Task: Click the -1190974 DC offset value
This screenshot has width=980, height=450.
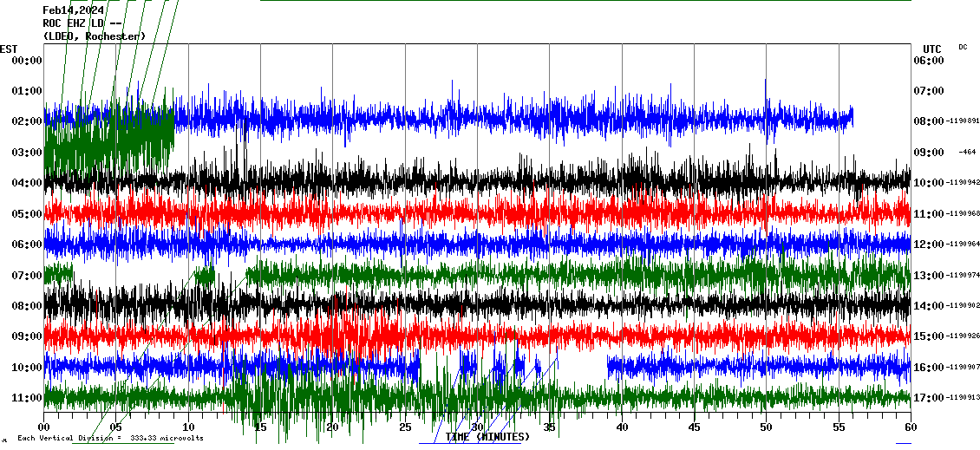Action: click(963, 276)
